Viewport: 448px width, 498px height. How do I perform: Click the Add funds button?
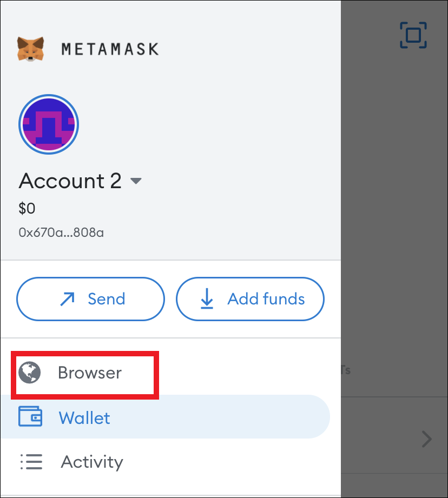[250, 299]
